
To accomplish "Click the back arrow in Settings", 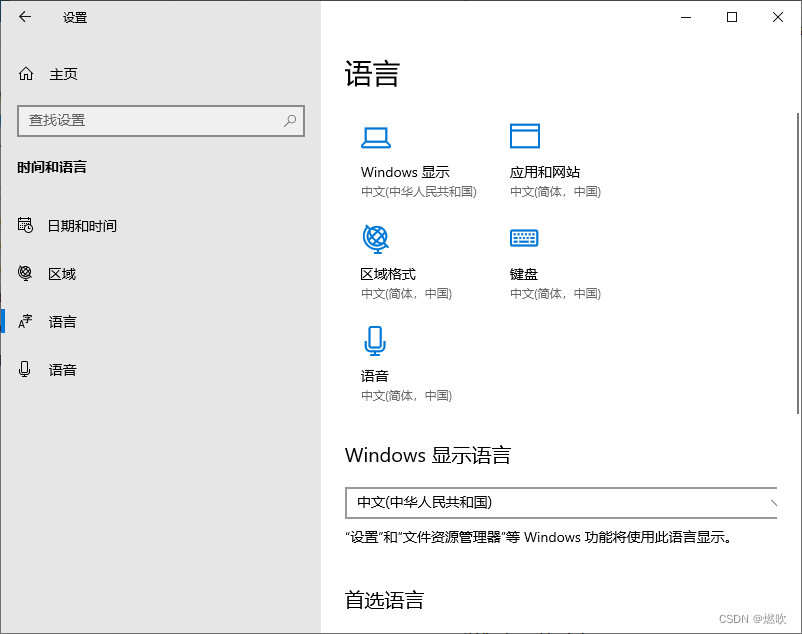I will (x=25, y=17).
